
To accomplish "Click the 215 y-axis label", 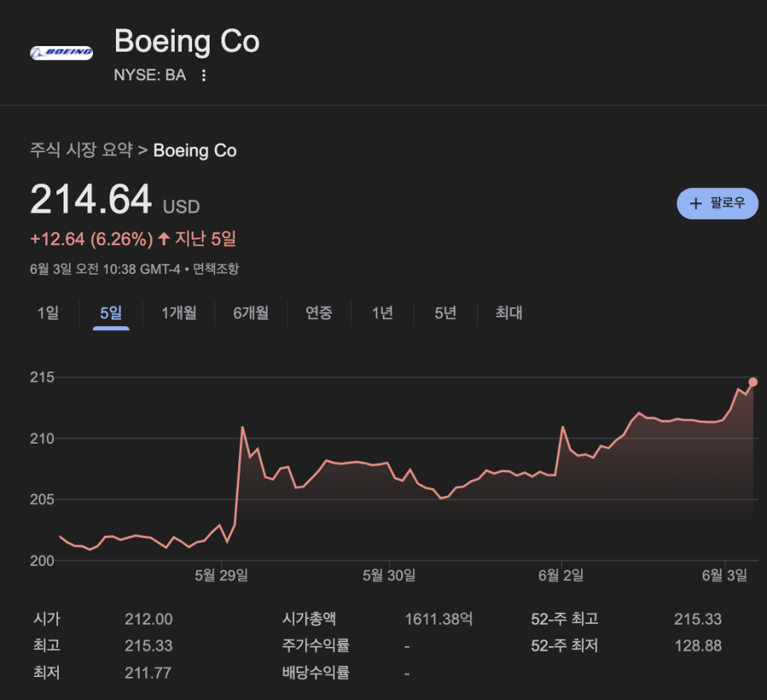I will coord(42,377).
